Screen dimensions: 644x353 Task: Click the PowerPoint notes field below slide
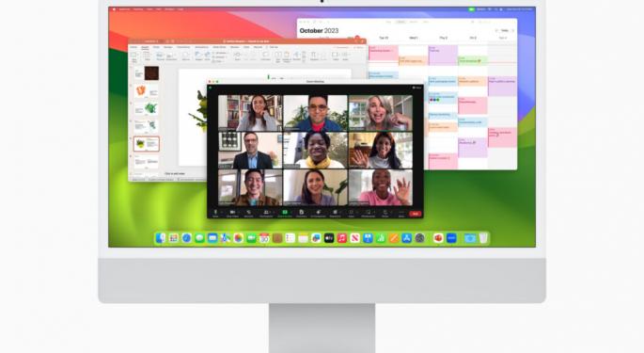coord(175,173)
